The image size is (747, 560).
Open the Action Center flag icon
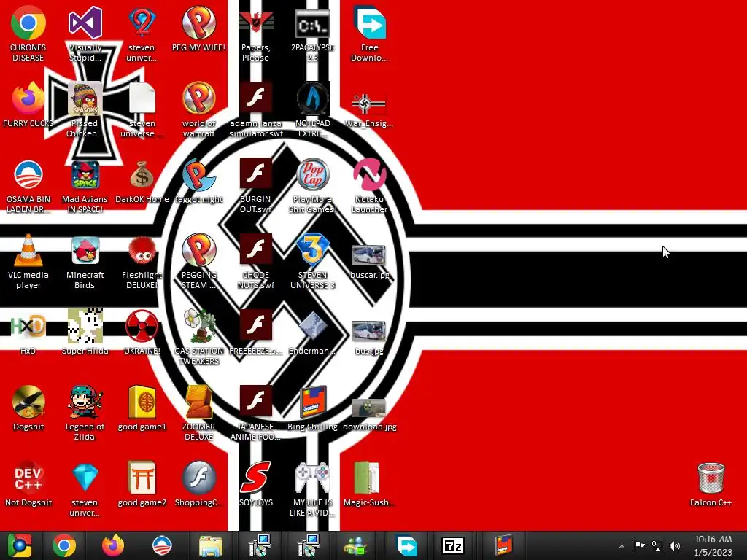639,545
